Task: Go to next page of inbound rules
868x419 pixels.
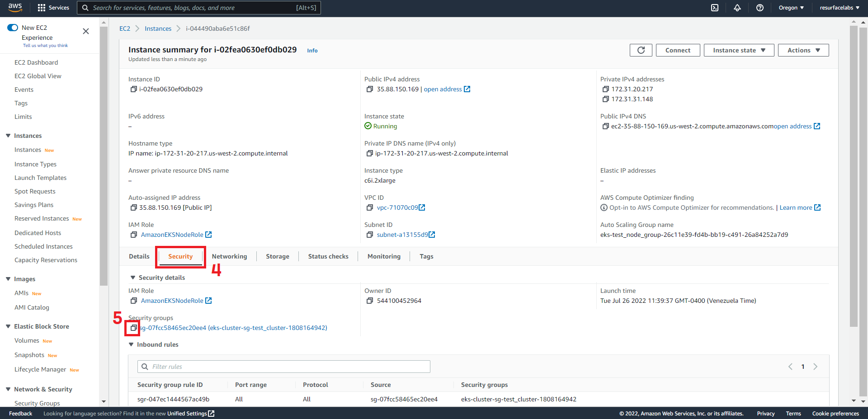Action: 815,367
